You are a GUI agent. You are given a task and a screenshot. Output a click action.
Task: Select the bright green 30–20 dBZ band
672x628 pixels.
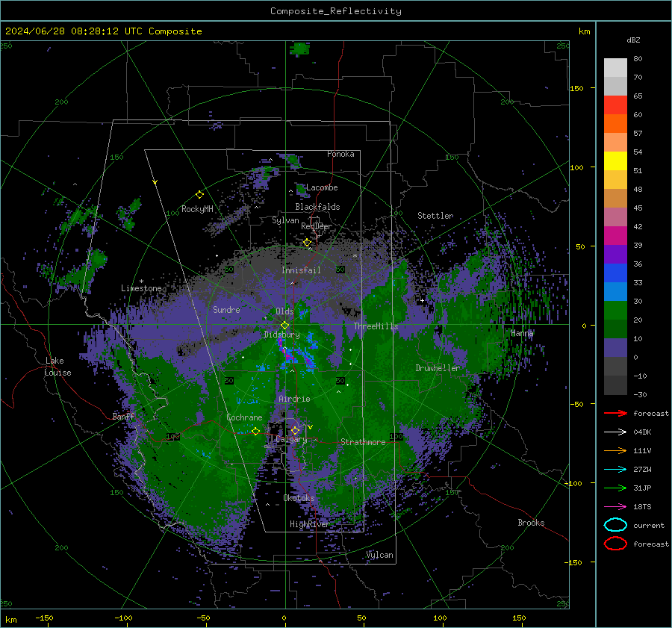click(x=615, y=310)
